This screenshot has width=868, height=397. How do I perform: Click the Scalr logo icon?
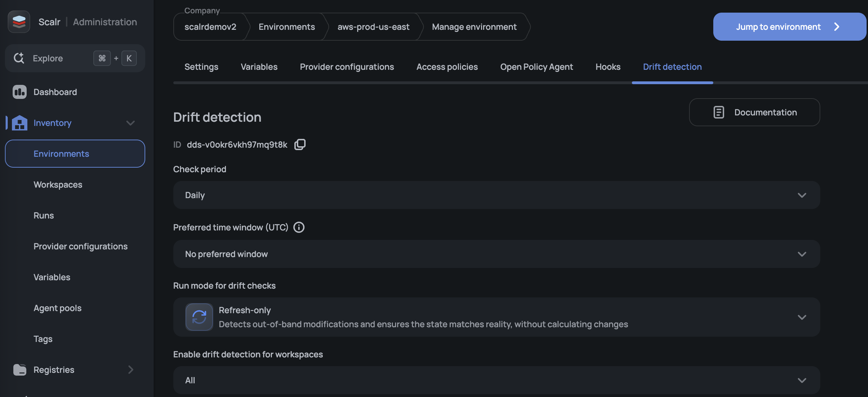click(x=19, y=22)
